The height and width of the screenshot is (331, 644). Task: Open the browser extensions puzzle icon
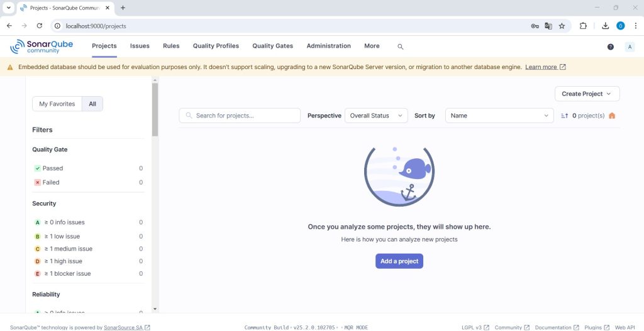pyautogui.click(x=583, y=26)
